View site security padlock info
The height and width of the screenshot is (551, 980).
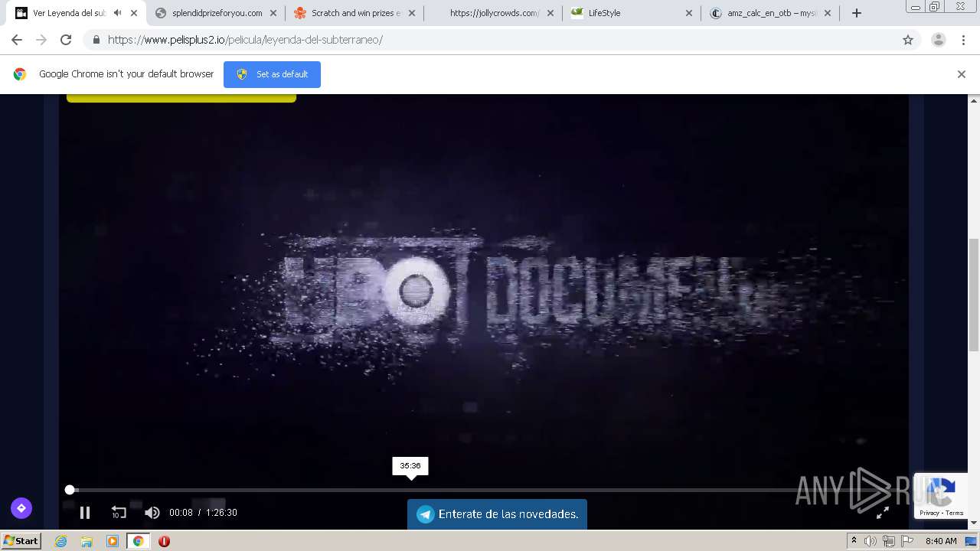(x=96, y=40)
